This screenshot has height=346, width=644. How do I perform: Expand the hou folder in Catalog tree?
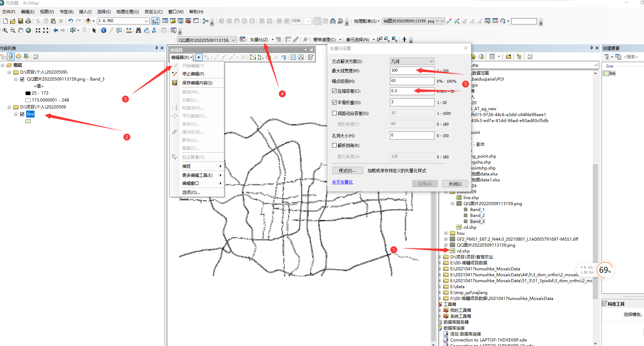(x=446, y=233)
